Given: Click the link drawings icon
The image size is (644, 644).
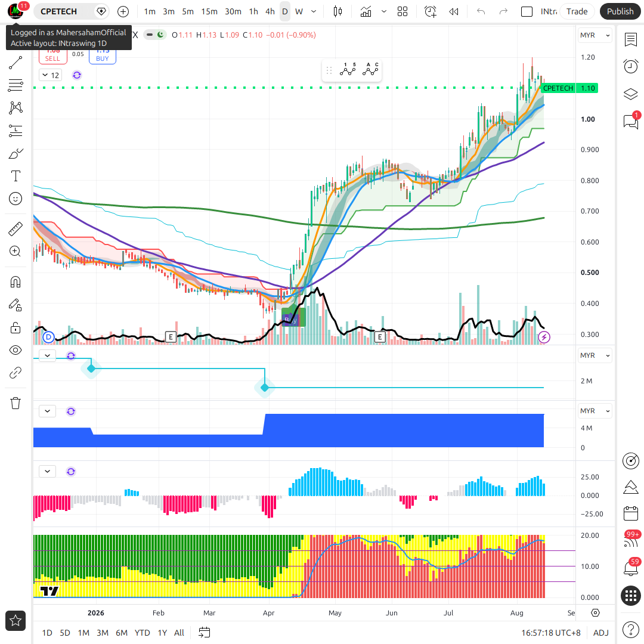Looking at the screenshot, I should [16, 373].
